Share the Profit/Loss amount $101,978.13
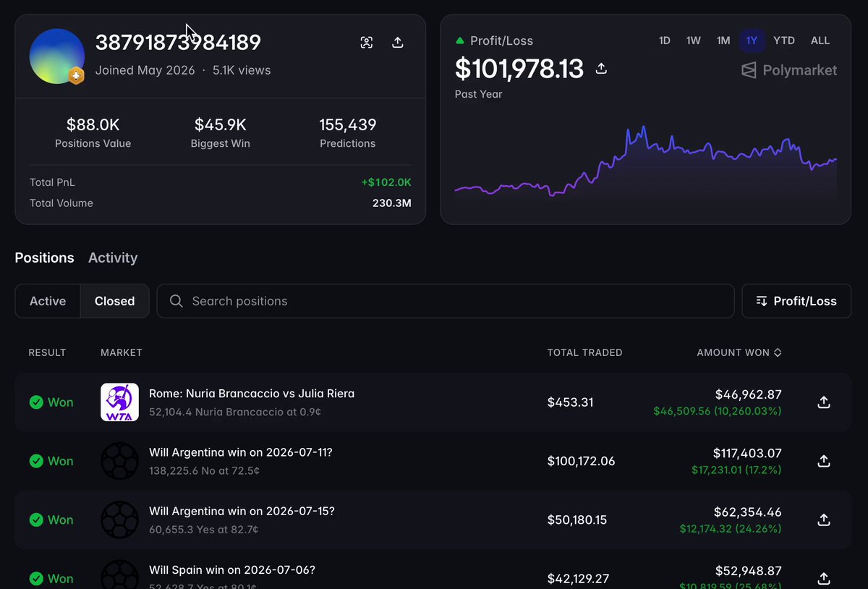 pos(601,69)
